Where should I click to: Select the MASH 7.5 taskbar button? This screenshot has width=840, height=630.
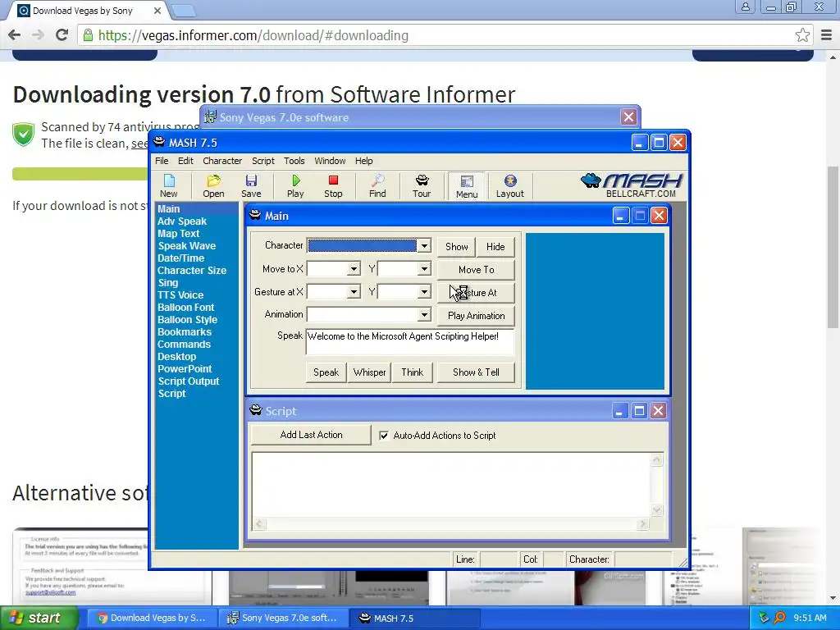pyautogui.click(x=414, y=618)
